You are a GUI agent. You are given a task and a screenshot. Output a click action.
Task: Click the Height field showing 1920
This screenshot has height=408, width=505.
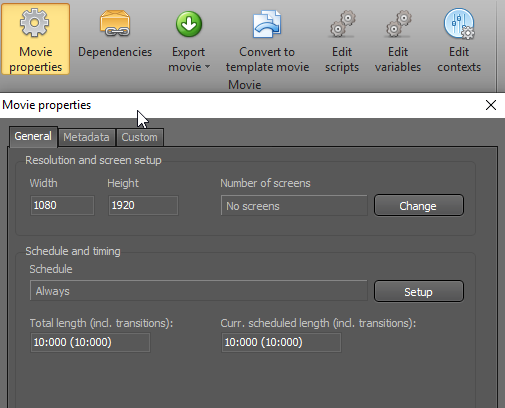(143, 205)
